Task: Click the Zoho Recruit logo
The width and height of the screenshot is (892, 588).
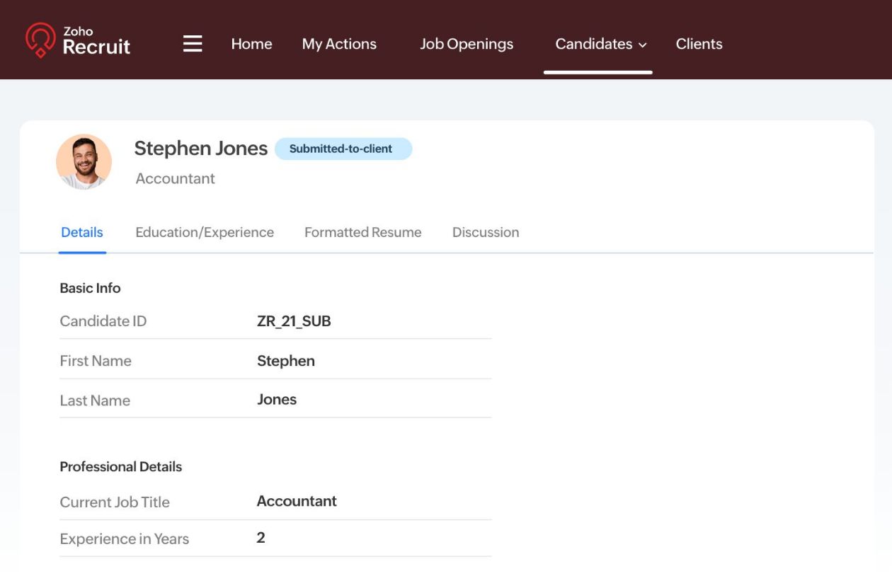Action: 78,40
